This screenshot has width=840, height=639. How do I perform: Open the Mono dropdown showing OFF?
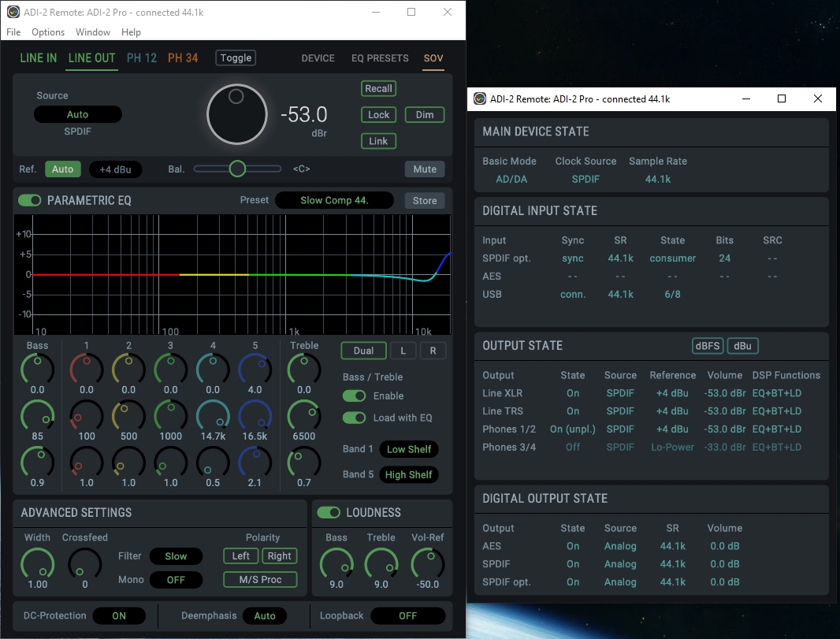[176, 580]
